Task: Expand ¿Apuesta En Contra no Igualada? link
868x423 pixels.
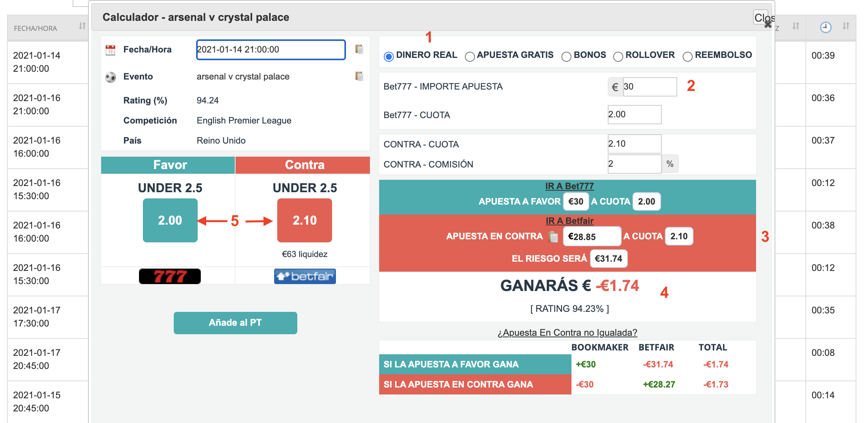Action: (x=567, y=333)
